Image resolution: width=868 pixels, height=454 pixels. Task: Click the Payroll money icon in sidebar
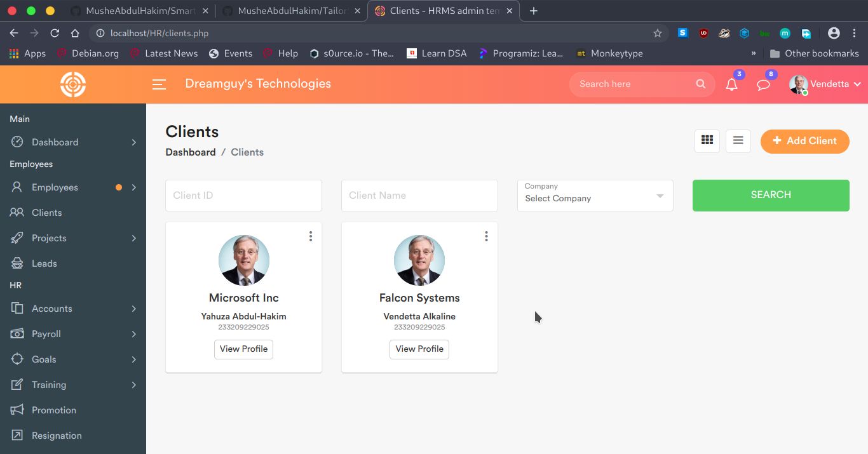tap(17, 334)
